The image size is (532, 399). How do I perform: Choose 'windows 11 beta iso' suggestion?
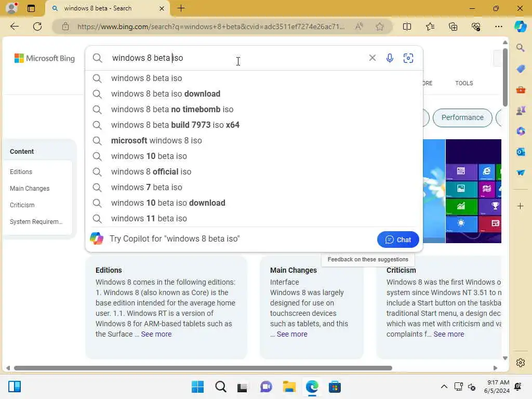pyautogui.click(x=254, y=219)
